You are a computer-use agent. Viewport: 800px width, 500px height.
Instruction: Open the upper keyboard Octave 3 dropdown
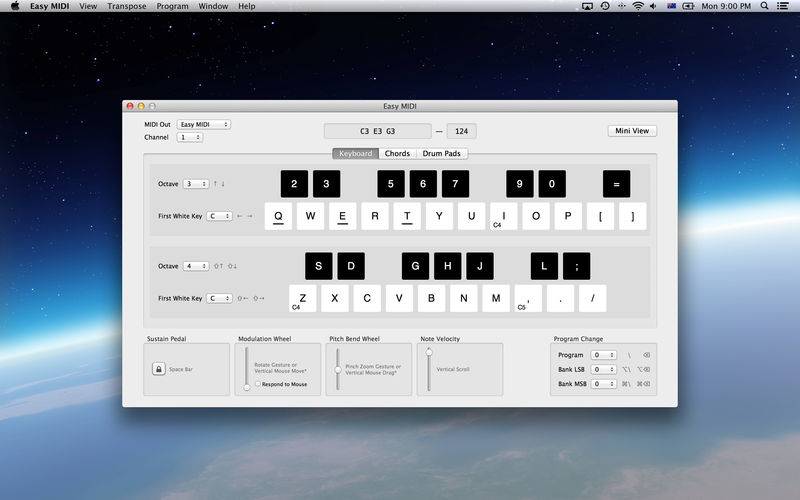[196, 184]
